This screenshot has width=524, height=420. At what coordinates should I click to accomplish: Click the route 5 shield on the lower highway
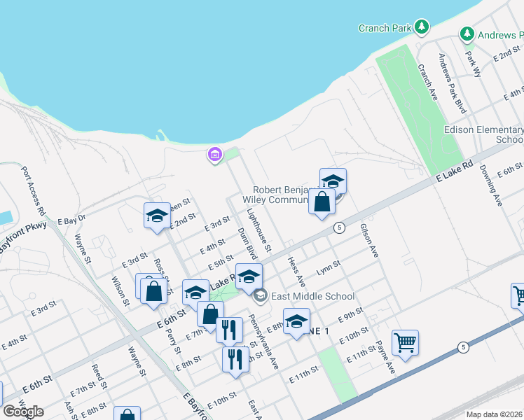[463, 348]
